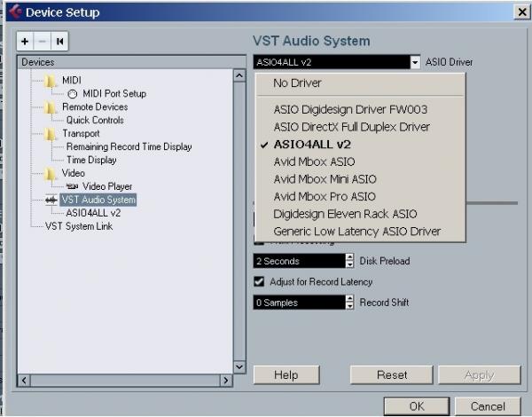Viewport: 532px width, 417px height.
Task: Select Digidesign Eleven Rack ASIO
Action: (x=360, y=215)
